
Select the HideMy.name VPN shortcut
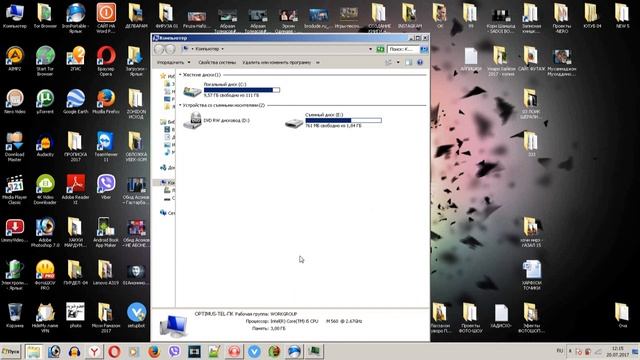tap(45, 318)
